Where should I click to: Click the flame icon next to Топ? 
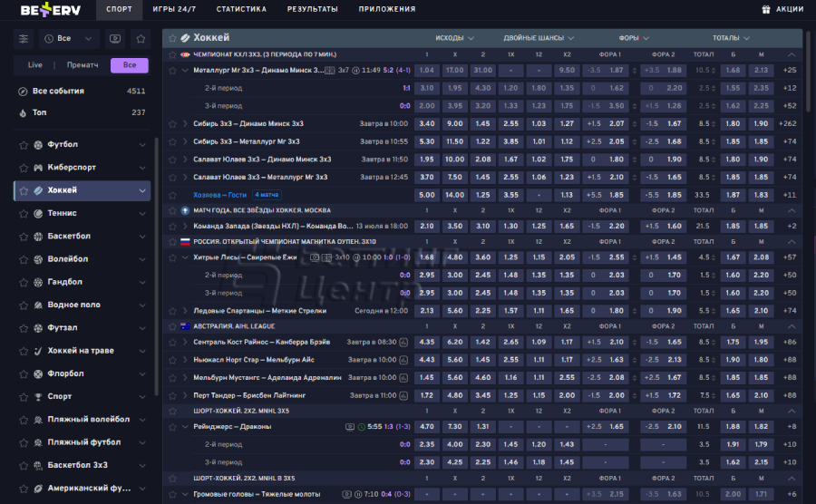(x=23, y=112)
